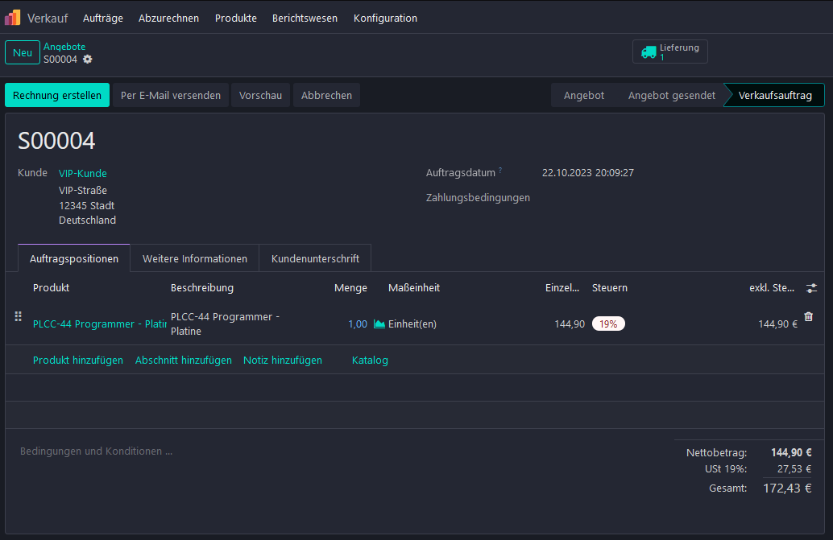Delete the PLCC-44 Programmer order line

809,316
